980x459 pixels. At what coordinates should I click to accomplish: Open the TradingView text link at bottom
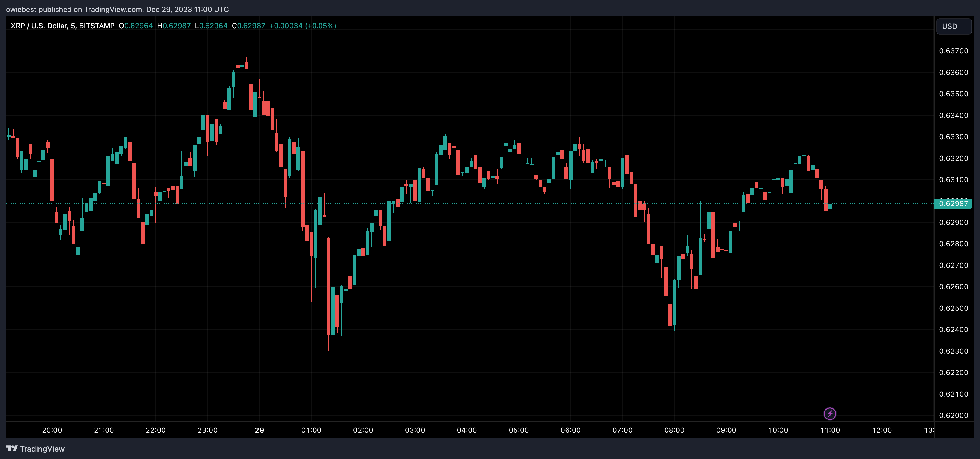click(x=42, y=449)
